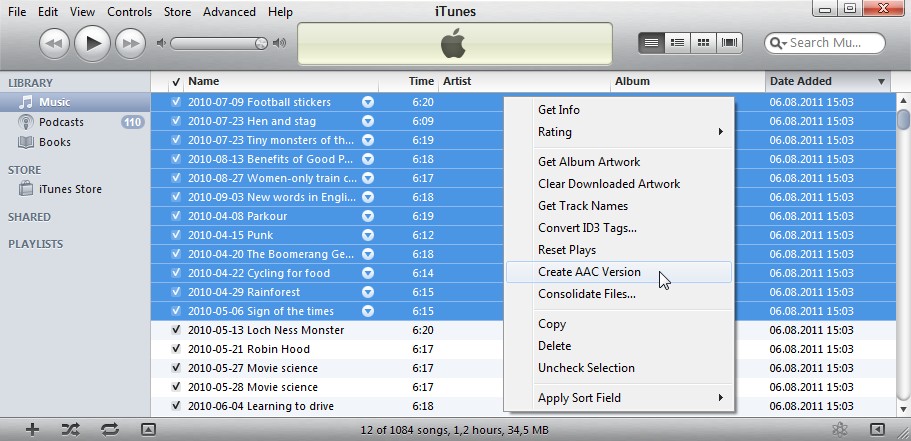This screenshot has width=911, height=441.
Task: Uncheck Parkour track checkbox
Action: 176,216
